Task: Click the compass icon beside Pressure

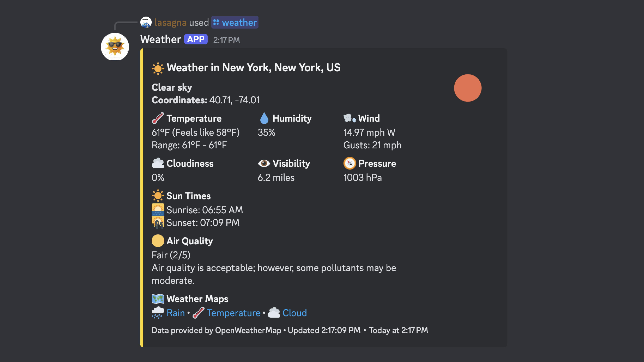Action: click(349, 163)
